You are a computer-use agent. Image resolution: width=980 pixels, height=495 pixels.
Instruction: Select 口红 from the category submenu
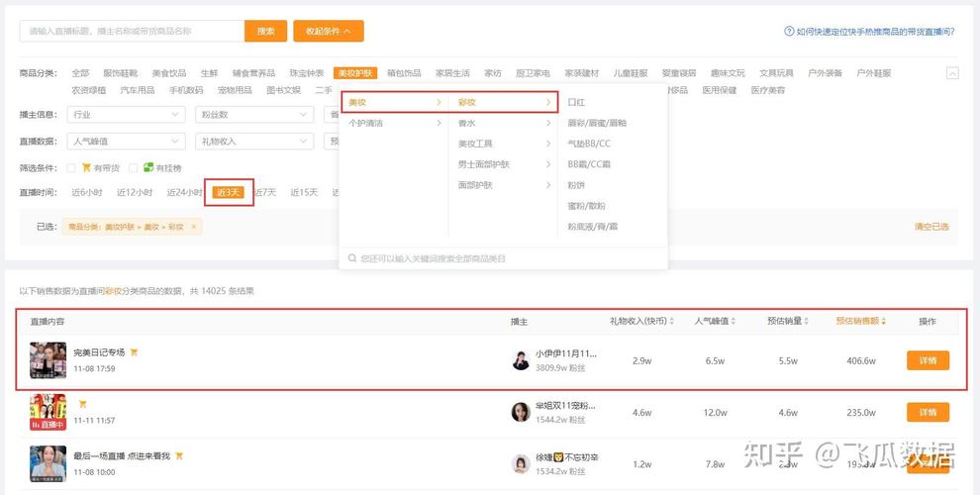576,102
